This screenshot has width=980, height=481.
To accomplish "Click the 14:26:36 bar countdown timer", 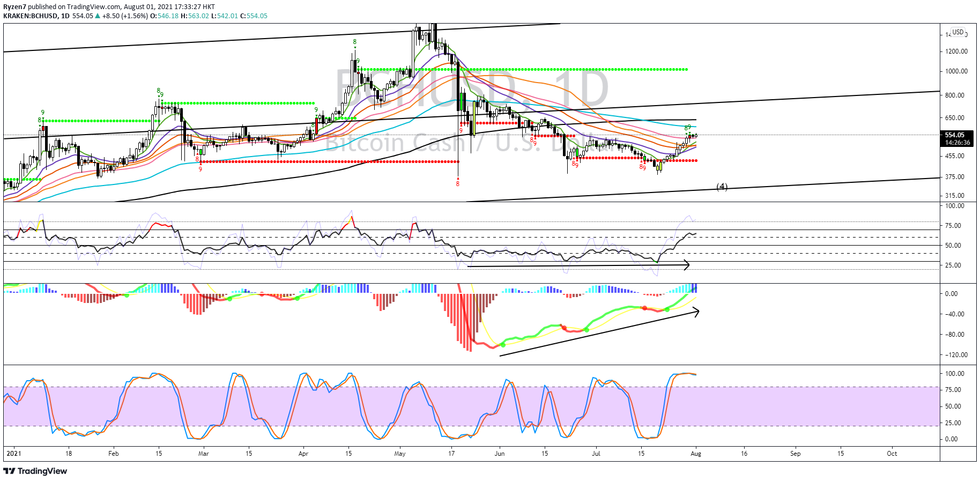I will click(x=957, y=143).
